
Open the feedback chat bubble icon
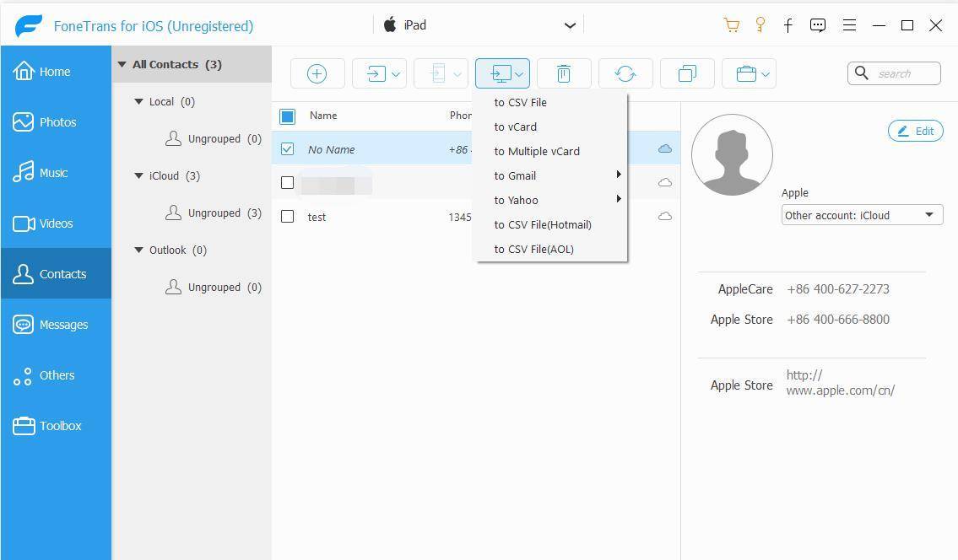click(817, 25)
